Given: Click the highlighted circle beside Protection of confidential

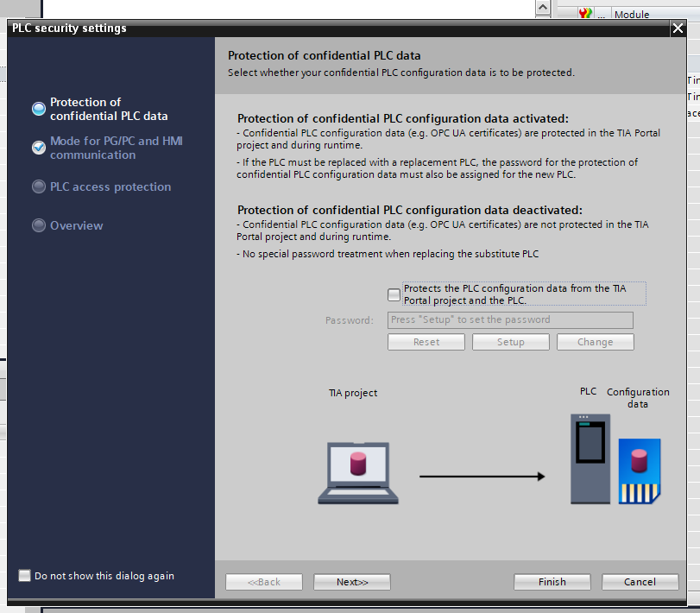Looking at the screenshot, I should tap(39, 109).
